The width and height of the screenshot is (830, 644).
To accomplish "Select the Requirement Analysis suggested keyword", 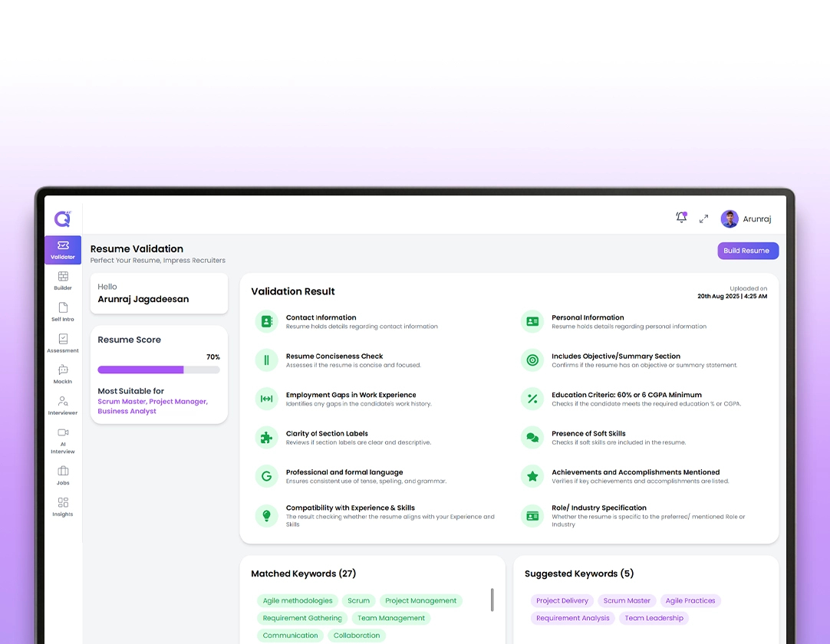I will (573, 618).
